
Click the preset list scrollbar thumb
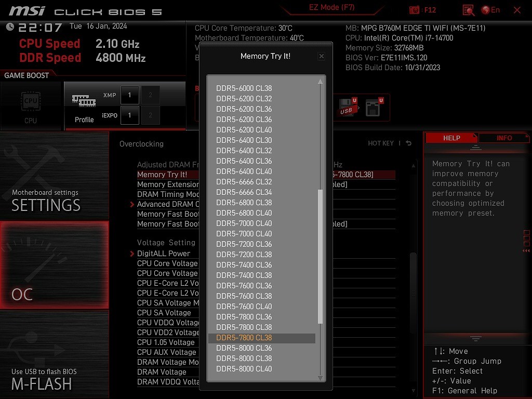[x=320, y=257]
